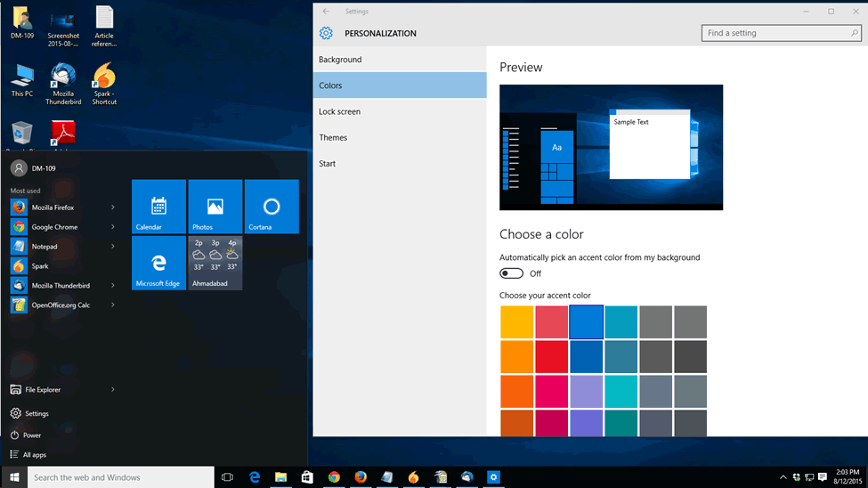Open the Calendar tile in Start menu
This screenshot has width=868, height=488.
click(158, 206)
